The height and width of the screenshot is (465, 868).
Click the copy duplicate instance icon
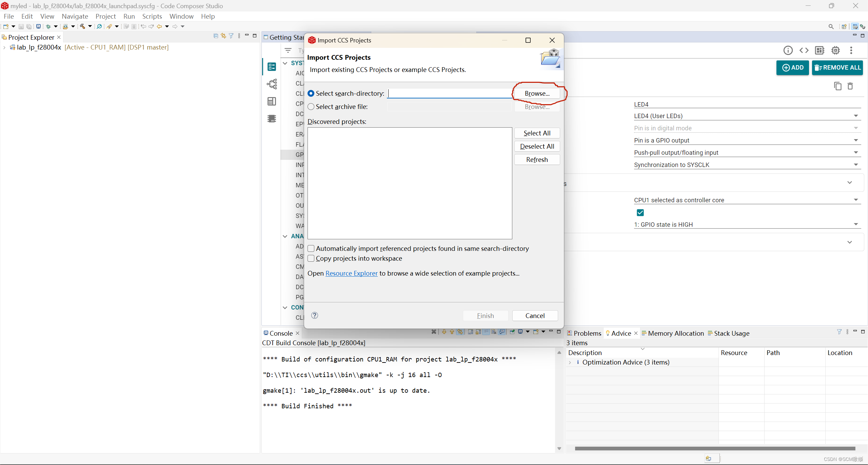coord(837,86)
